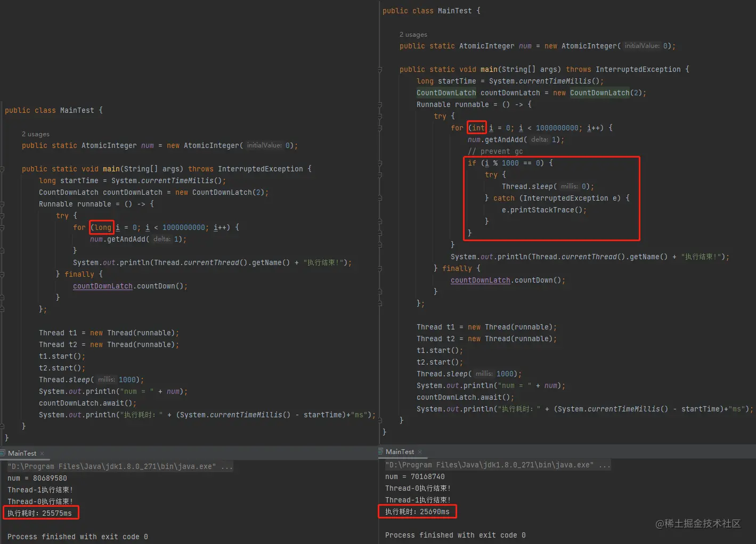Select the MainTest run tab in left console
Screen dimensions: 756x544
22,454
